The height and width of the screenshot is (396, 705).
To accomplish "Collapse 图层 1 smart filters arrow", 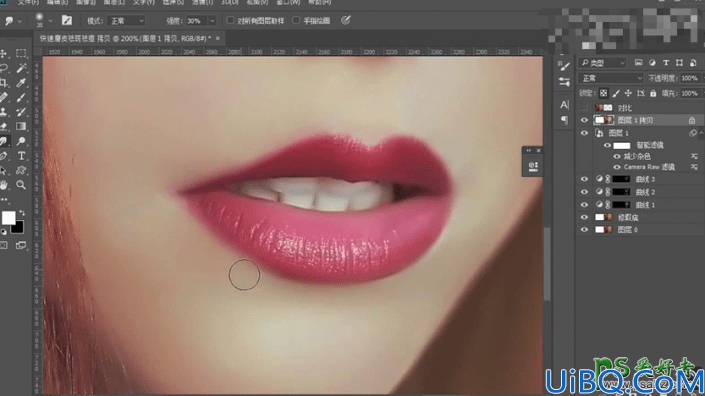I will click(x=701, y=133).
